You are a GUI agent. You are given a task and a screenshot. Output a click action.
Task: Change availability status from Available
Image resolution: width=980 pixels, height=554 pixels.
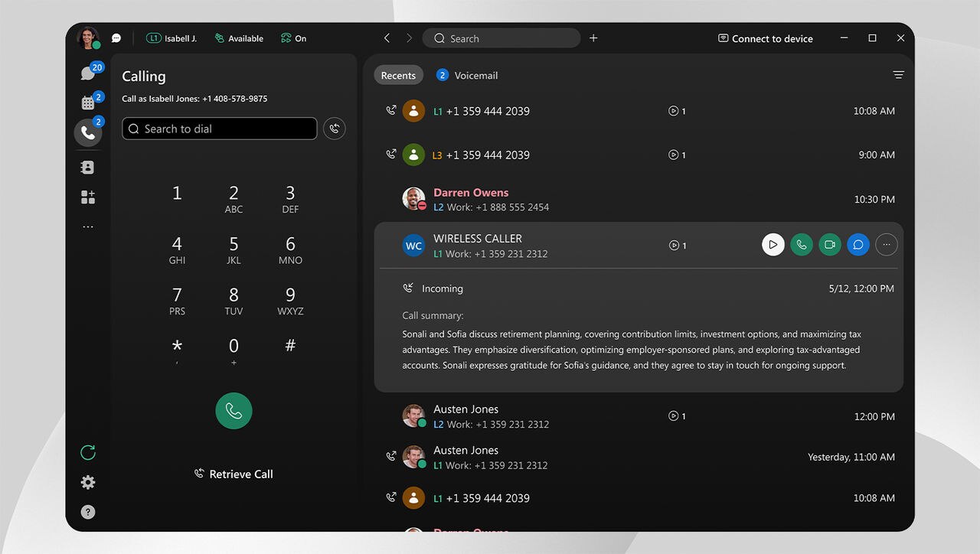click(239, 37)
